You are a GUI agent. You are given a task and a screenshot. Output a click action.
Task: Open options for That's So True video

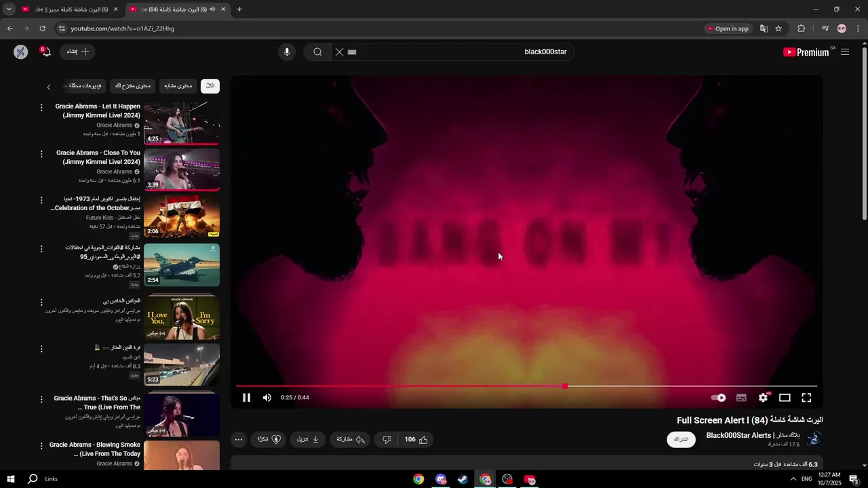pyautogui.click(x=41, y=399)
